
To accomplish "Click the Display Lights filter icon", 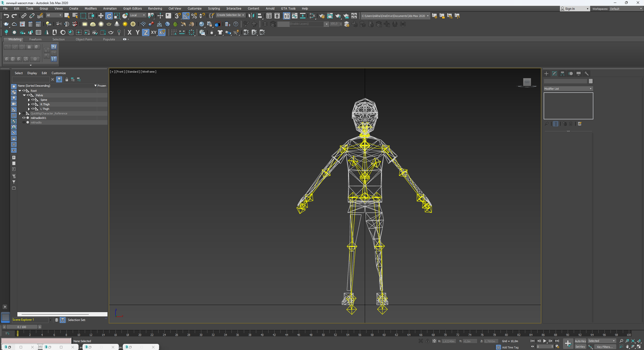I will pyautogui.click(x=14, y=98).
